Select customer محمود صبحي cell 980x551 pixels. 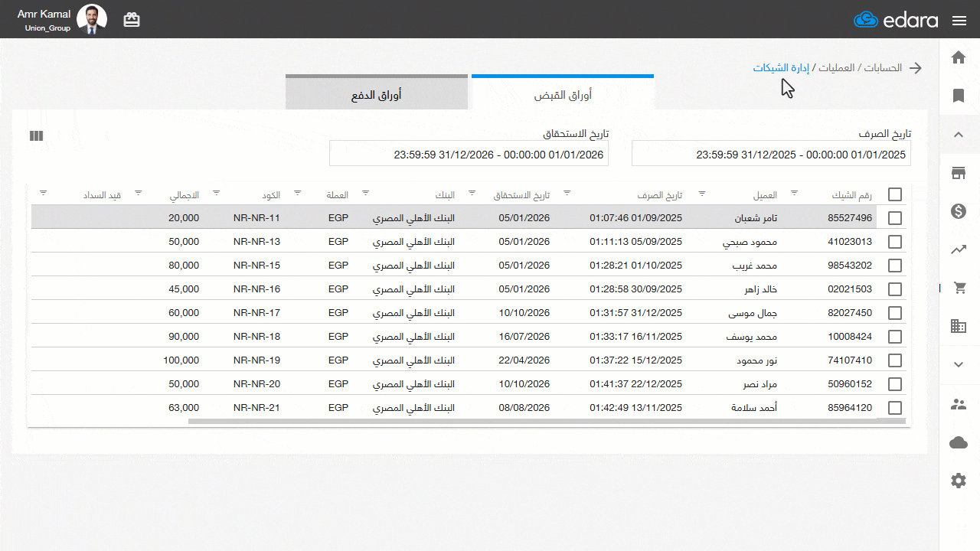point(750,242)
